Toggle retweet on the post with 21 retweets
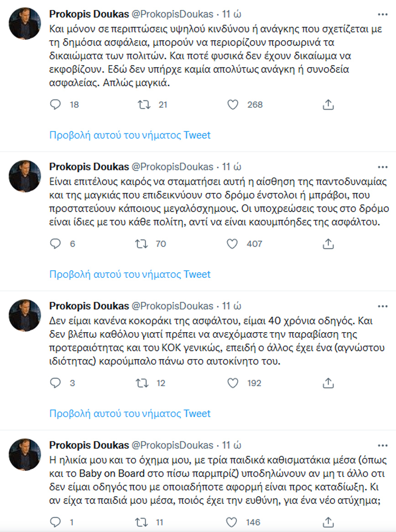The height and width of the screenshot is (532, 396). (x=144, y=104)
